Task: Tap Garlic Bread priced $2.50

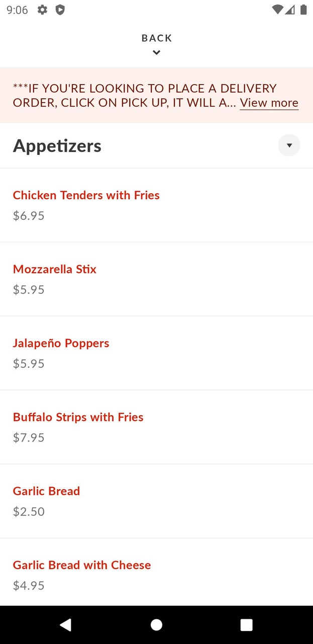Action: 46,491
